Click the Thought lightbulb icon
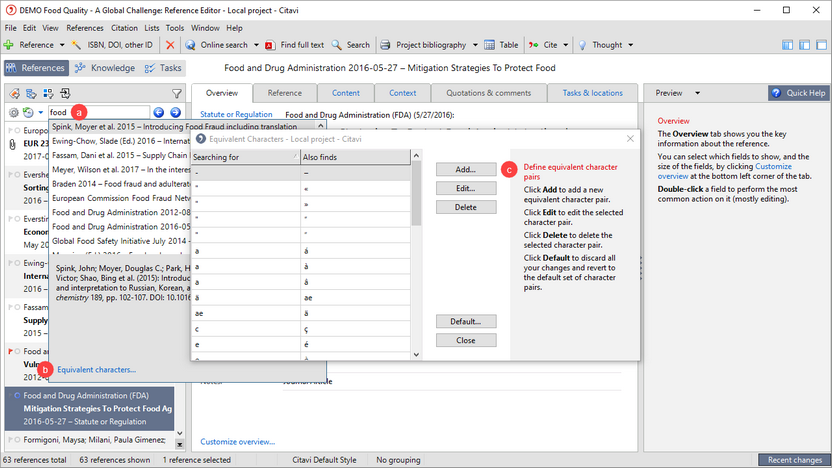The image size is (832, 468). point(582,45)
